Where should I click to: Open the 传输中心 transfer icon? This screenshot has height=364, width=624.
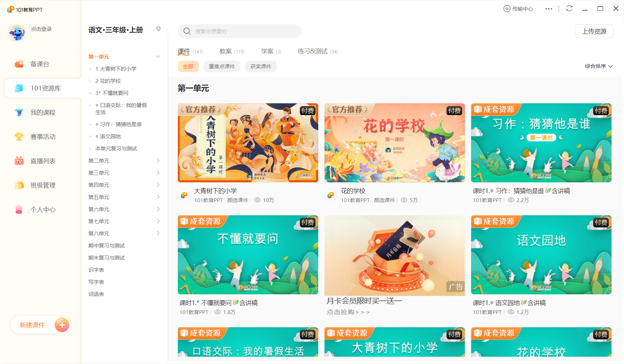(507, 9)
